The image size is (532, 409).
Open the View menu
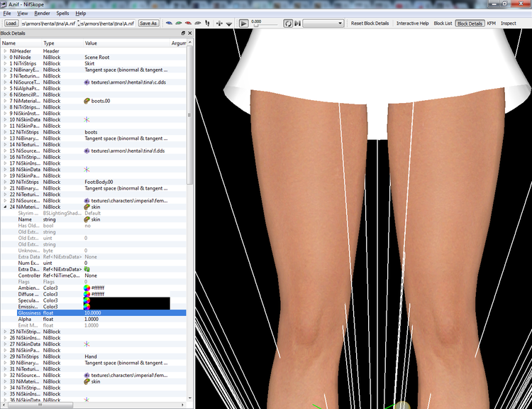[23, 13]
